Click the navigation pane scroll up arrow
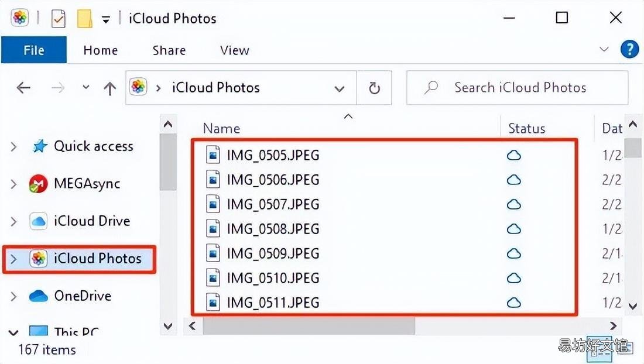Image resolution: width=644 pixels, height=364 pixels. click(168, 124)
